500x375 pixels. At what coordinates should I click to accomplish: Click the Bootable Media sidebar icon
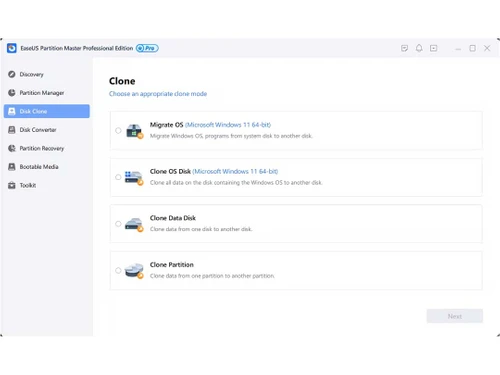(12, 167)
